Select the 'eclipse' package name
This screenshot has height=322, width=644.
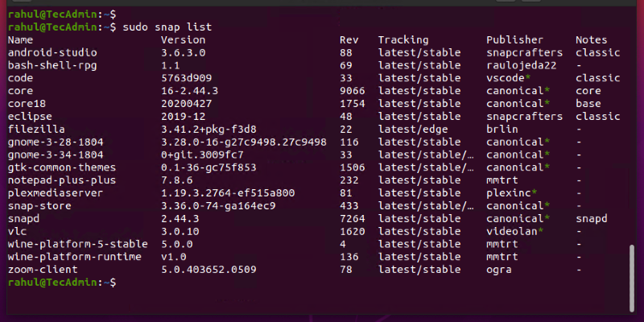(x=30, y=117)
